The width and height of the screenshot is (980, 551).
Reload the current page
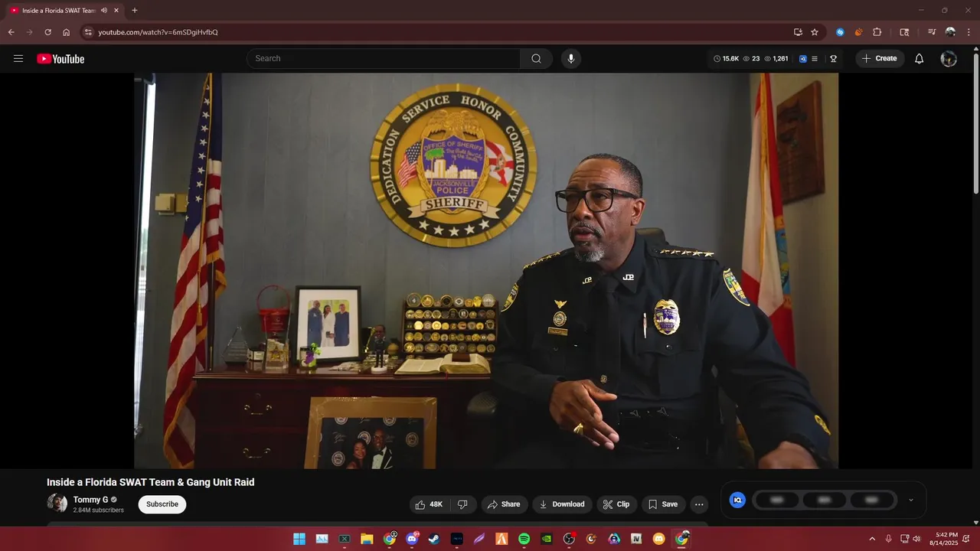47,32
